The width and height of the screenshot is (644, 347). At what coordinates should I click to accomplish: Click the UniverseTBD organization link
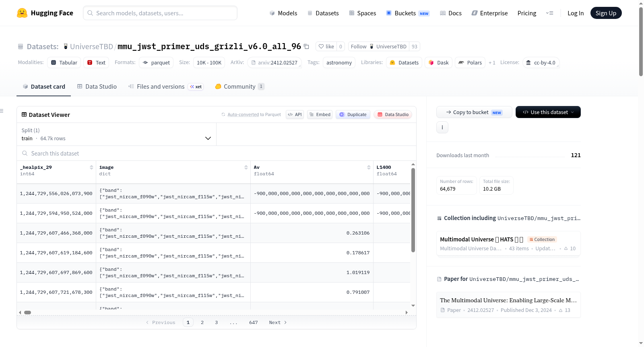[x=91, y=46]
